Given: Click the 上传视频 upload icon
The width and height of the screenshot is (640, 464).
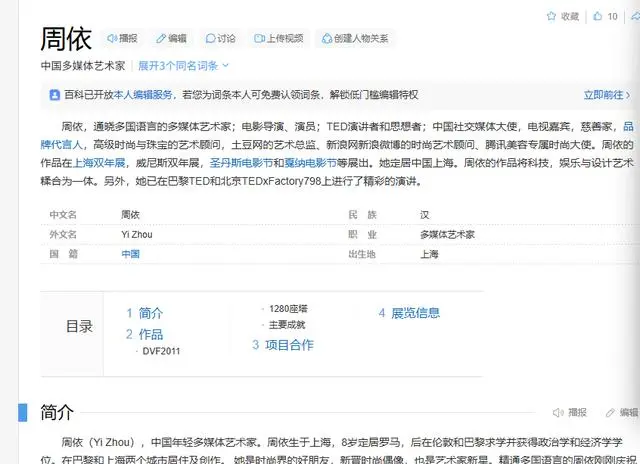Looking at the screenshot, I should (258, 39).
